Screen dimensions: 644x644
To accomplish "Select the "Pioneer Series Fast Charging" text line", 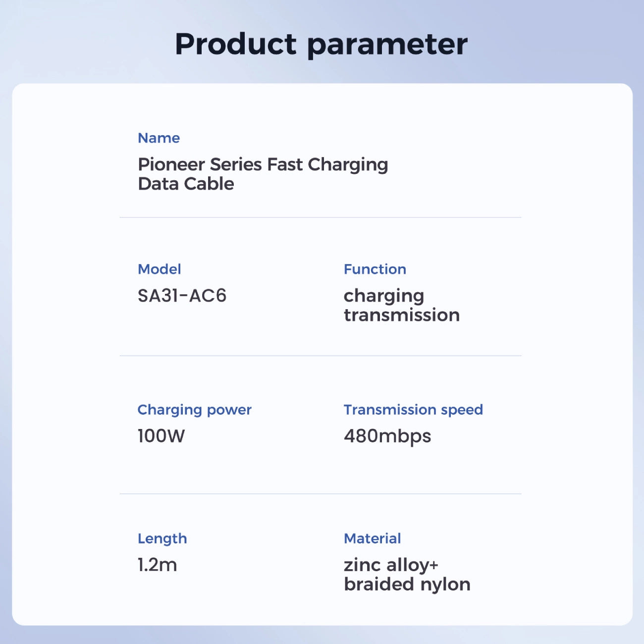I will coord(263,164).
